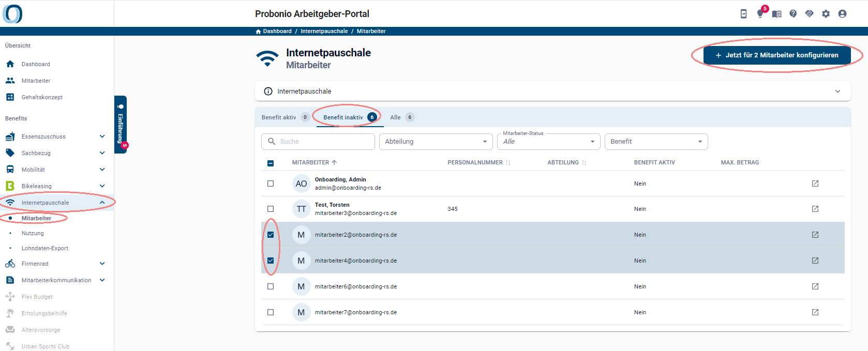The width and height of the screenshot is (868, 351).
Task: Click the TT avatar of Test, Torsten
Action: 302,209
